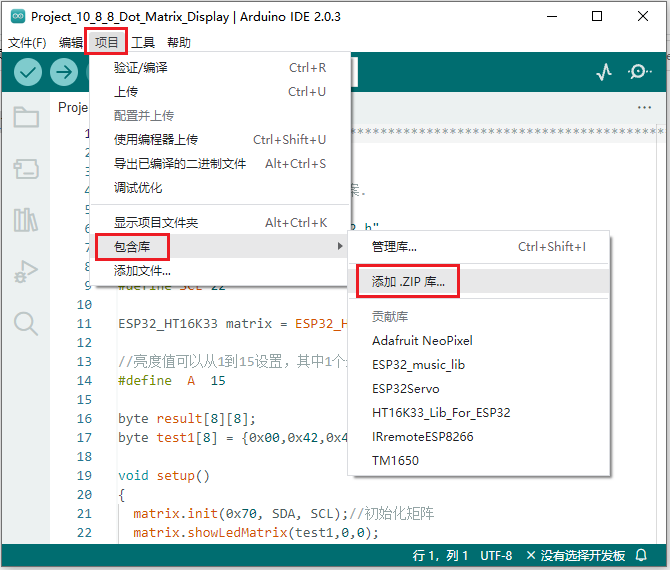Open the Boards Manager sidebar icon

point(26,168)
